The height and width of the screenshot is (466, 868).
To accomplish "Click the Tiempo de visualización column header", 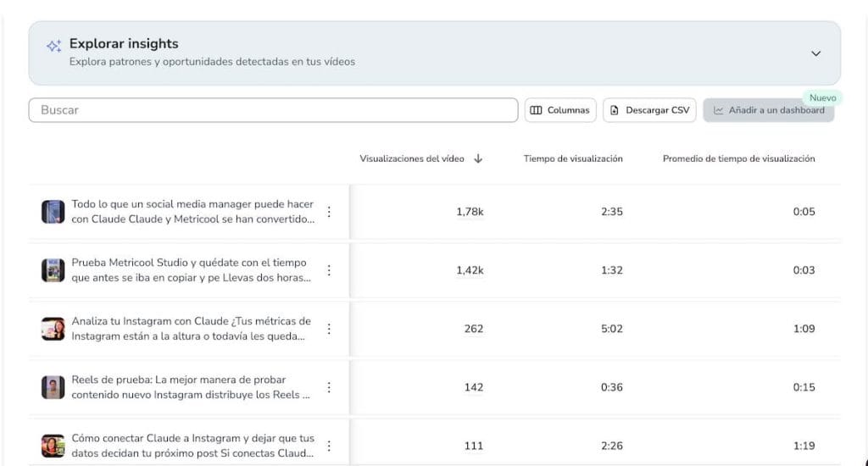I will [x=573, y=158].
